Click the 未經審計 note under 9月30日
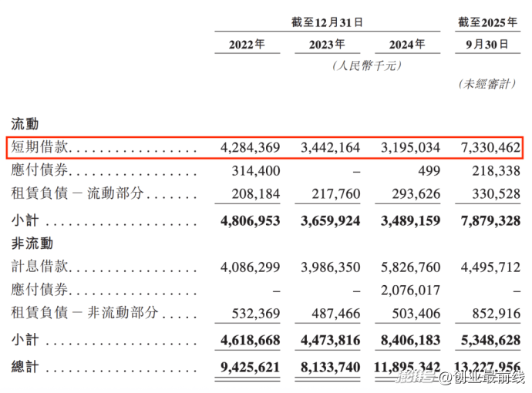532x393 pixels. pos(487,84)
